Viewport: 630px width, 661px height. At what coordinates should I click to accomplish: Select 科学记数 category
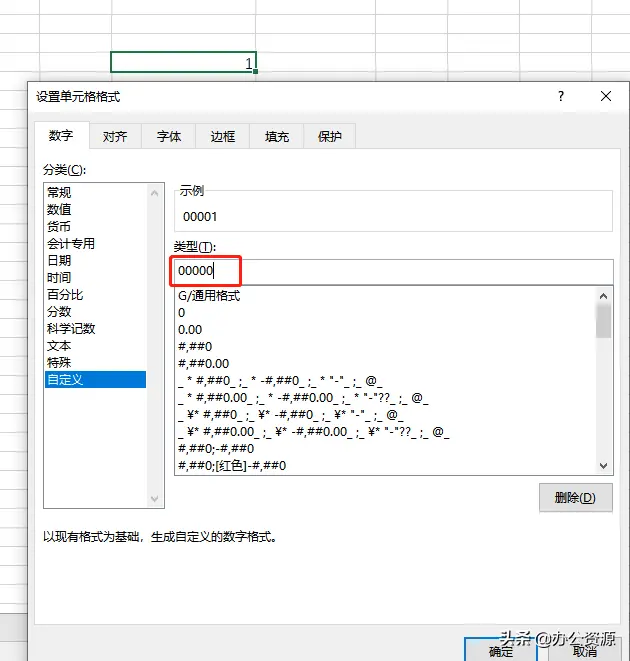click(95, 328)
